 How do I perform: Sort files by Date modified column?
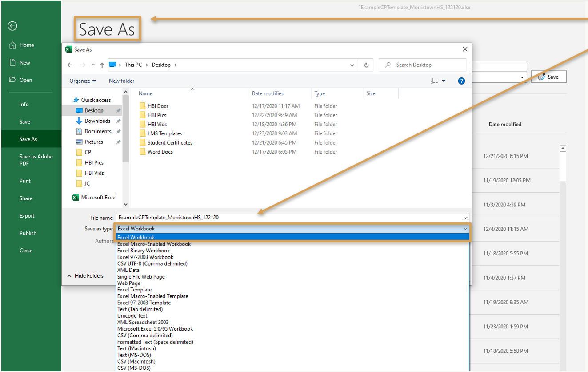coord(268,93)
